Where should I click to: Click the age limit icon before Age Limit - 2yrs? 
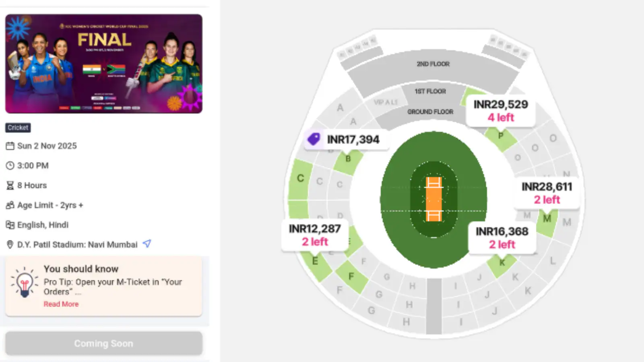(10, 205)
